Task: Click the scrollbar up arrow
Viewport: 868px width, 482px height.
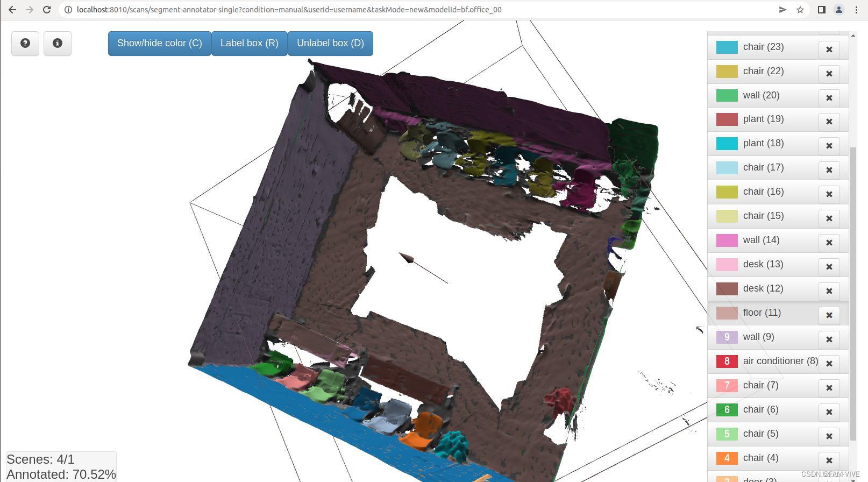Action: [853, 36]
